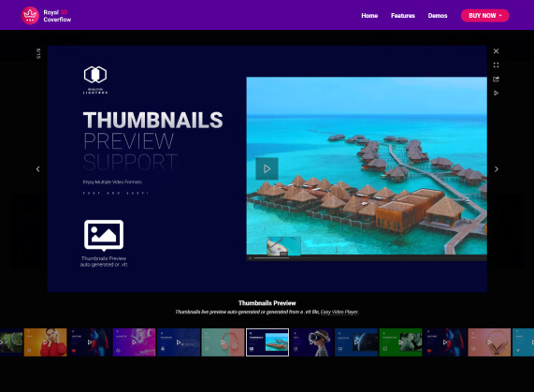Click the hexagon Revolution Lightbox logo
This screenshot has width=534, height=392.
click(95, 75)
